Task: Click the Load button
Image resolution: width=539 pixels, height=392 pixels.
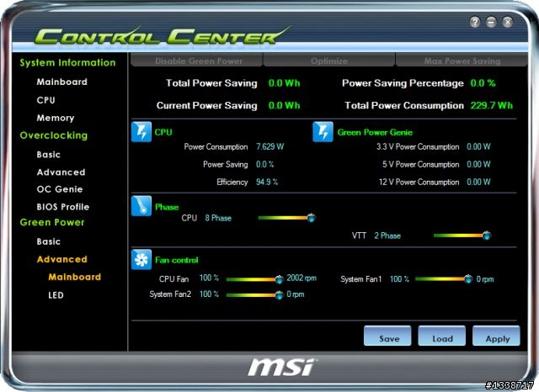Action: pyautogui.click(x=441, y=336)
